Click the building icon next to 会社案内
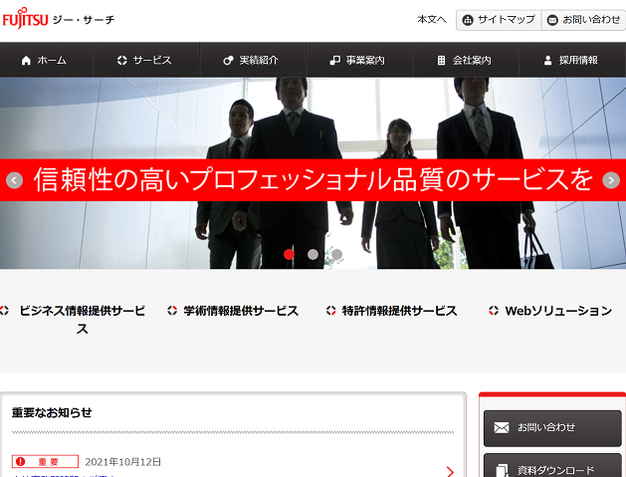 [441, 60]
